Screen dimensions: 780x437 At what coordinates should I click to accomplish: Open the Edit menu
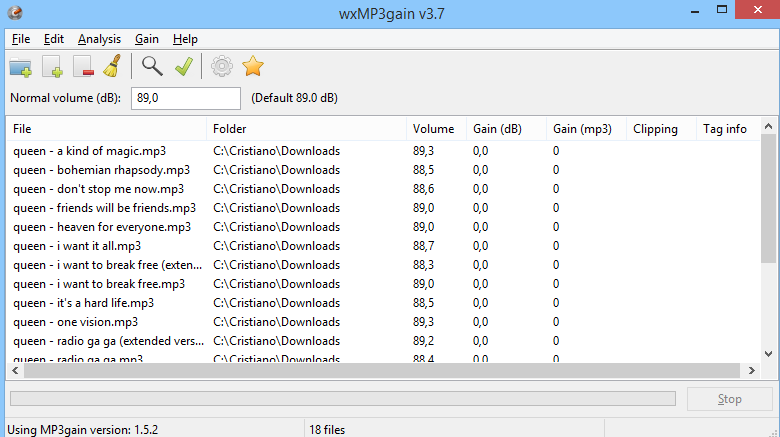(x=54, y=39)
